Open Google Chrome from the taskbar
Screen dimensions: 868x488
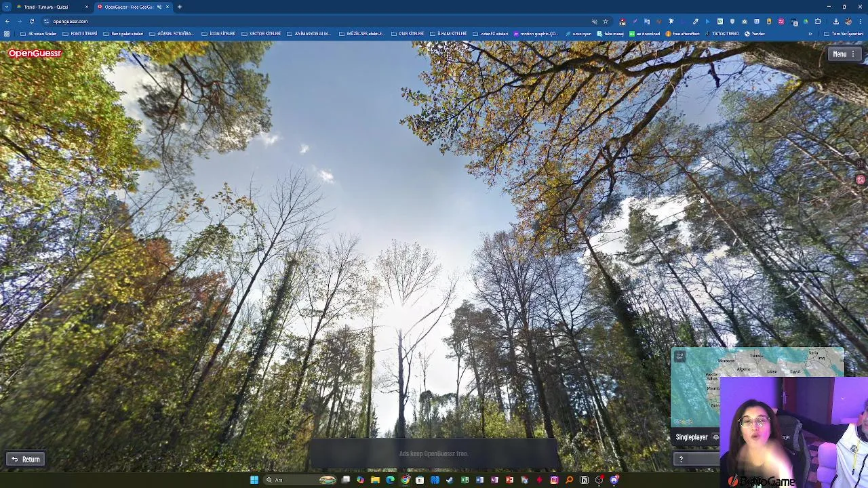coord(405,480)
